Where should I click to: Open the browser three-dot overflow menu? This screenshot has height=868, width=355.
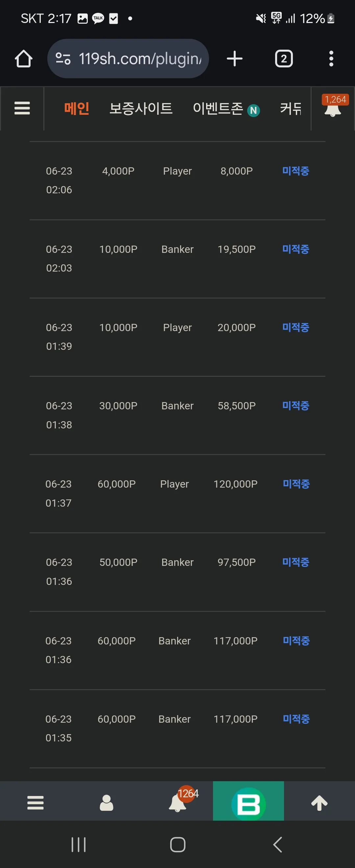pos(331,59)
